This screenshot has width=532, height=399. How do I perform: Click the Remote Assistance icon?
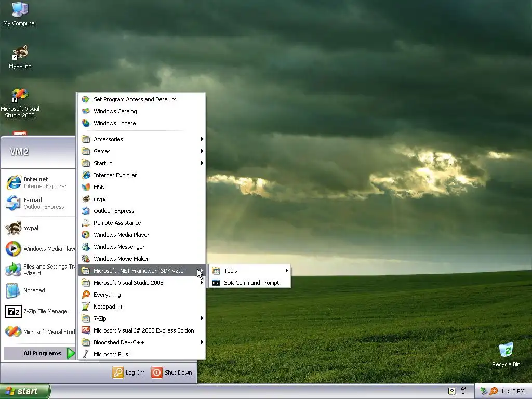click(x=86, y=223)
